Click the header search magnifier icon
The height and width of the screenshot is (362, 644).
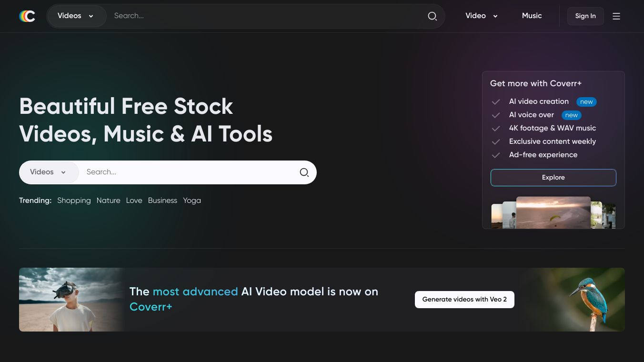coord(432,16)
